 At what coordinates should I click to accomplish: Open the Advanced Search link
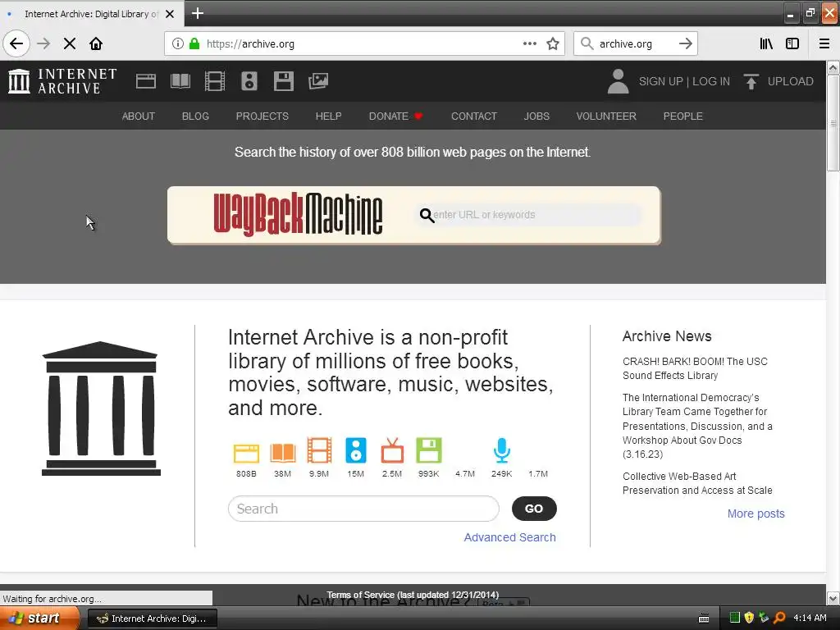pos(509,537)
